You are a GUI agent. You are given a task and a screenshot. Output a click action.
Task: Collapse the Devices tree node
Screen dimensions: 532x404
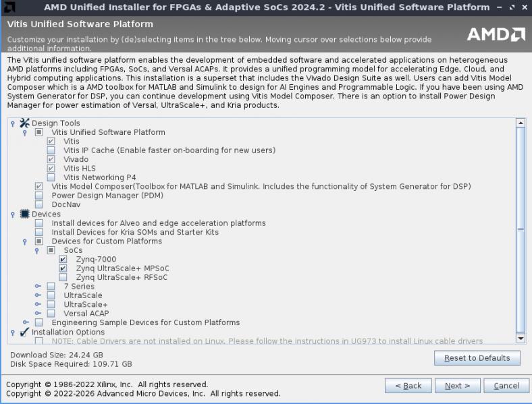pos(13,214)
